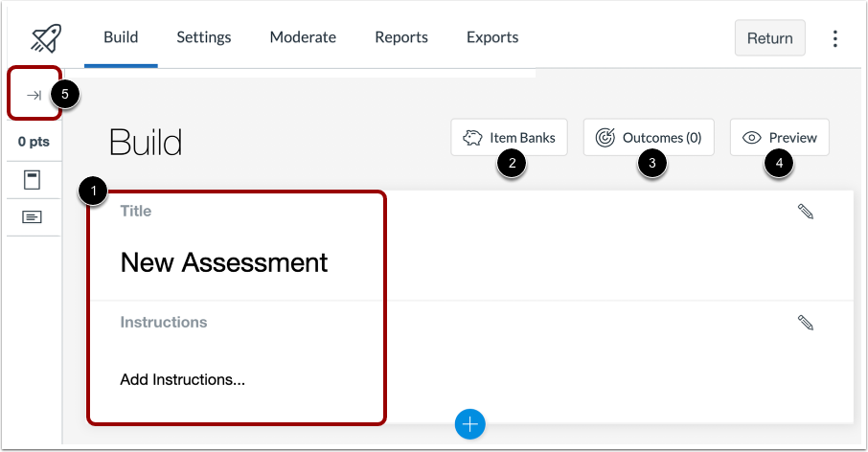This screenshot has height=452, width=868.
Task: Open Outcomes (0)
Action: (649, 137)
